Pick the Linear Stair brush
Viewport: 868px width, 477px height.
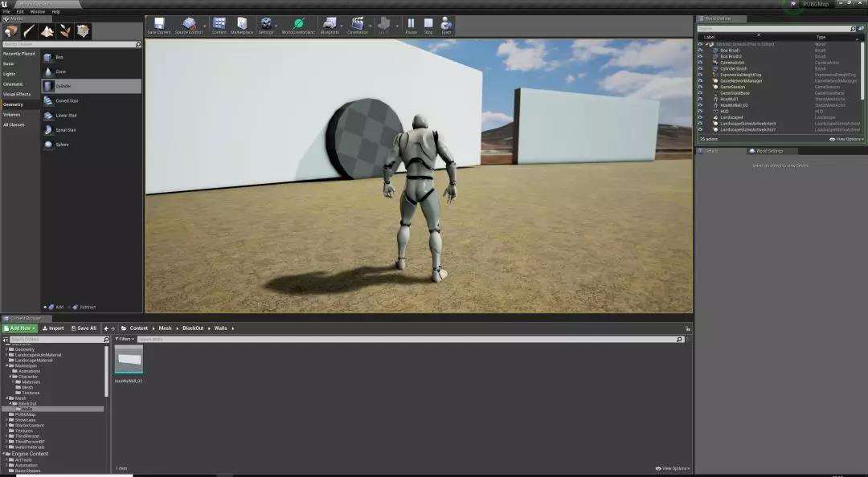[92, 116]
